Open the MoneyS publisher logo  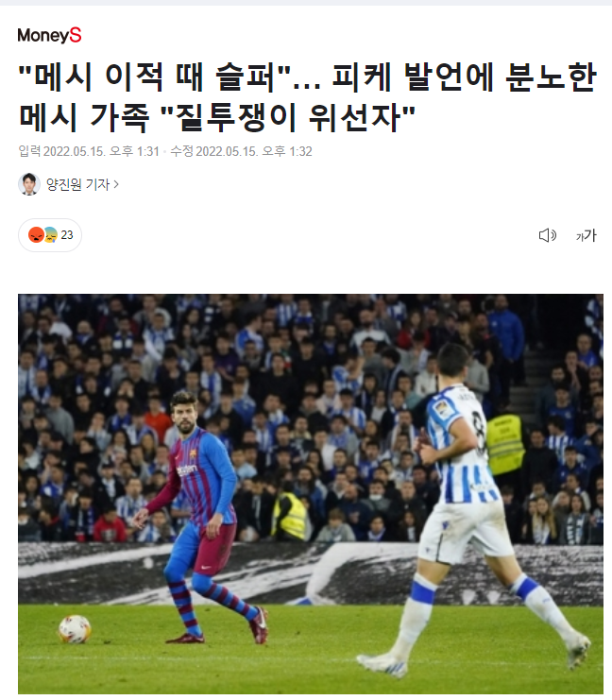pyautogui.click(x=49, y=35)
